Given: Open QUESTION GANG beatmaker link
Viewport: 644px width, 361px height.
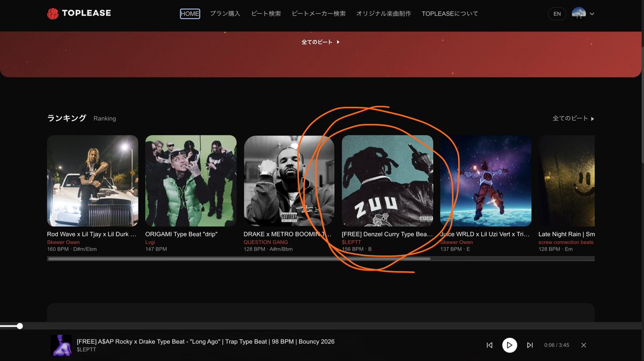Looking at the screenshot, I should click(x=266, y=242).
